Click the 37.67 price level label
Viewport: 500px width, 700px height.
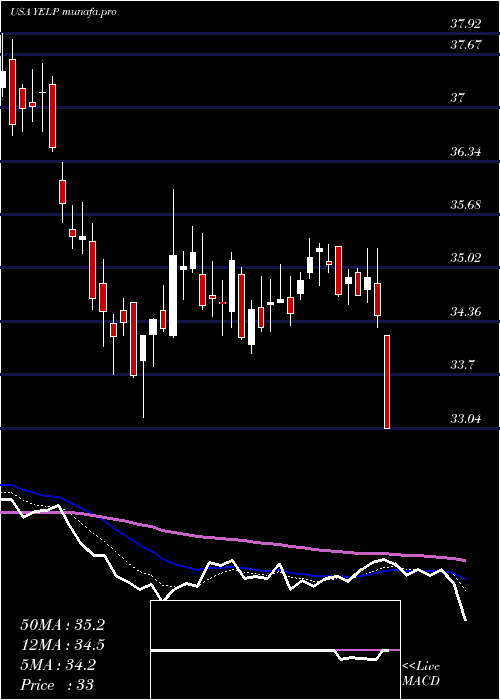click(466, 45)
